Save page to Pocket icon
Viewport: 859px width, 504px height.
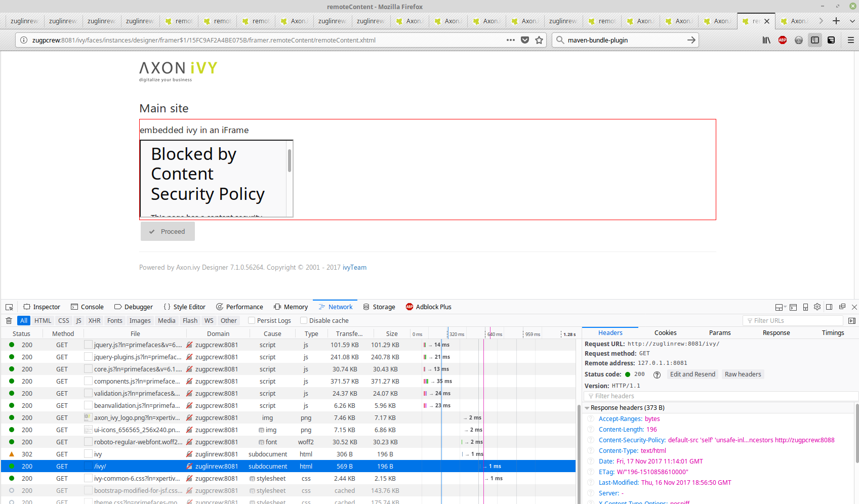pos(525,40)
